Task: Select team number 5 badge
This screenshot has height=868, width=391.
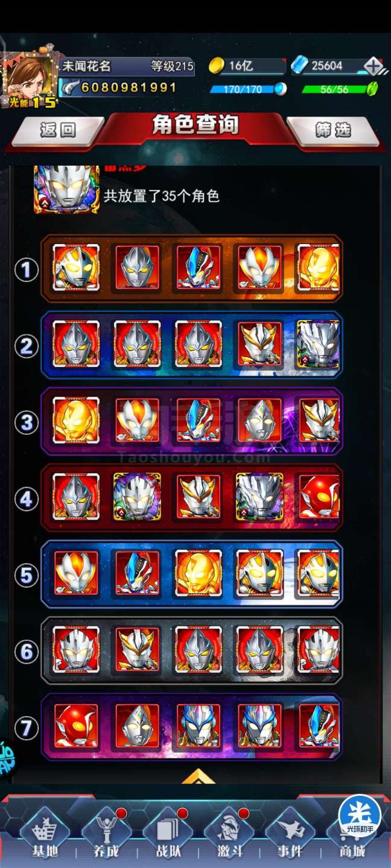Action: [26, 576]
